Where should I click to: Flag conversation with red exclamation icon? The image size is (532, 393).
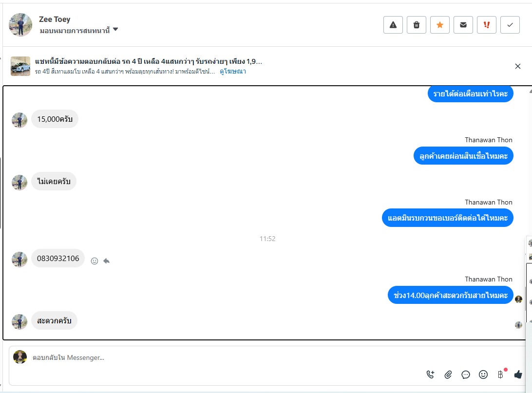click(x=487, y=25)
